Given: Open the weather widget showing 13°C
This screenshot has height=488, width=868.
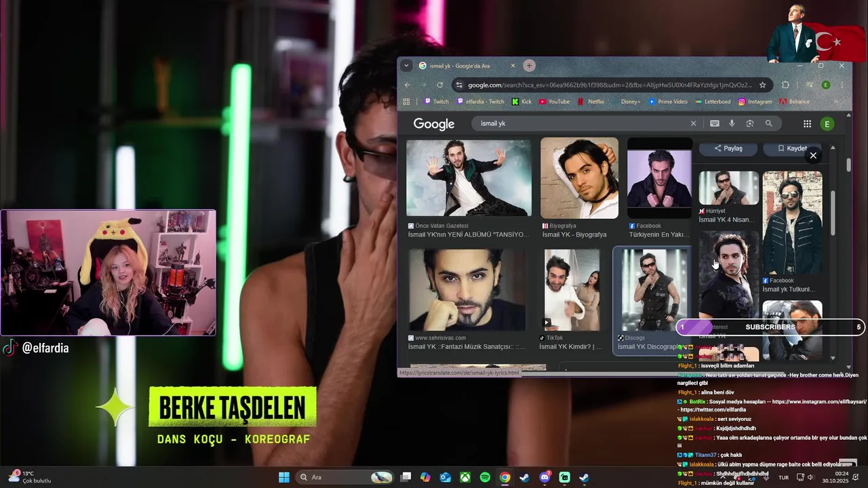Looking at the screenshot, I should coord(30,477).
